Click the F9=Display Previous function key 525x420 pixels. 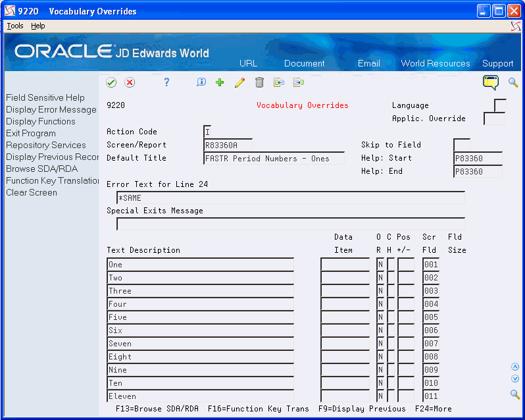[x=362, y=409]
